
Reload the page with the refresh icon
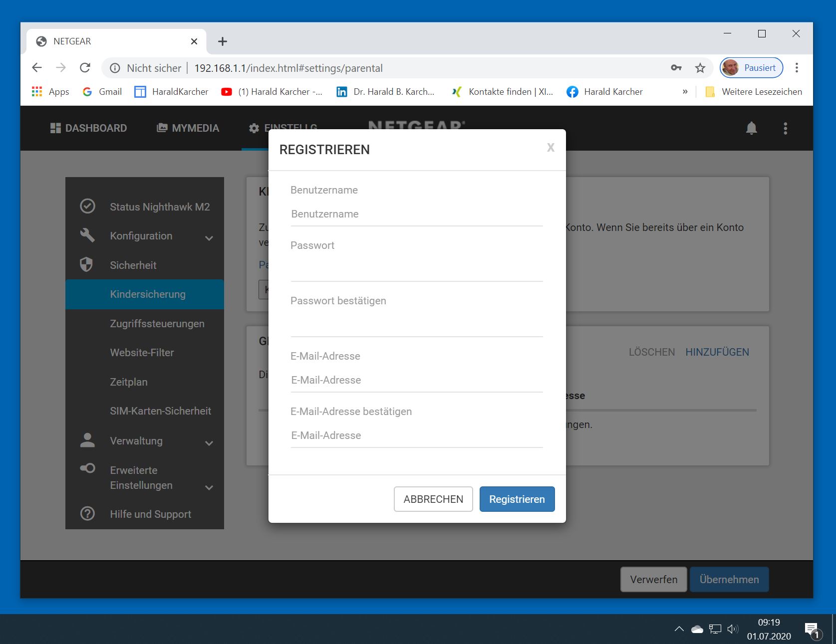click(x=85, y=68)
